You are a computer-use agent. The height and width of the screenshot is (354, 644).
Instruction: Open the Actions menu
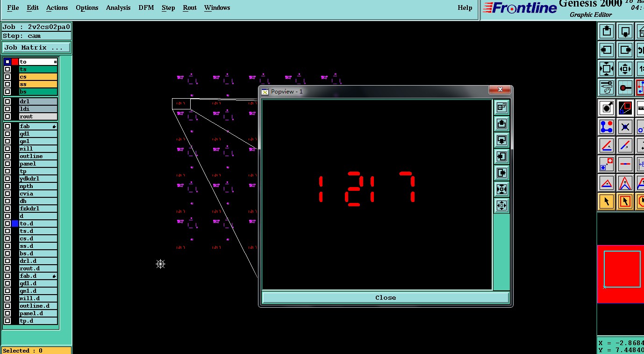[x=57, y=7]
